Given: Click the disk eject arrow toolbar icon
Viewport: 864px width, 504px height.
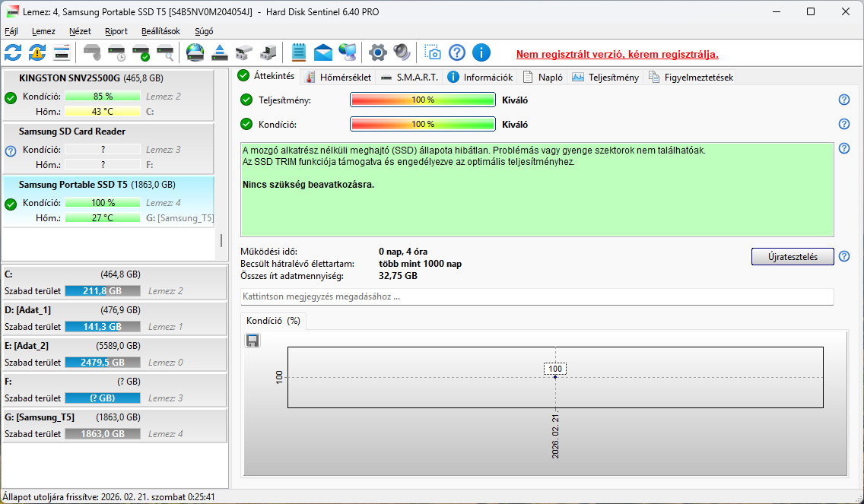Looking at the screenshot, I should click(220, 53).
